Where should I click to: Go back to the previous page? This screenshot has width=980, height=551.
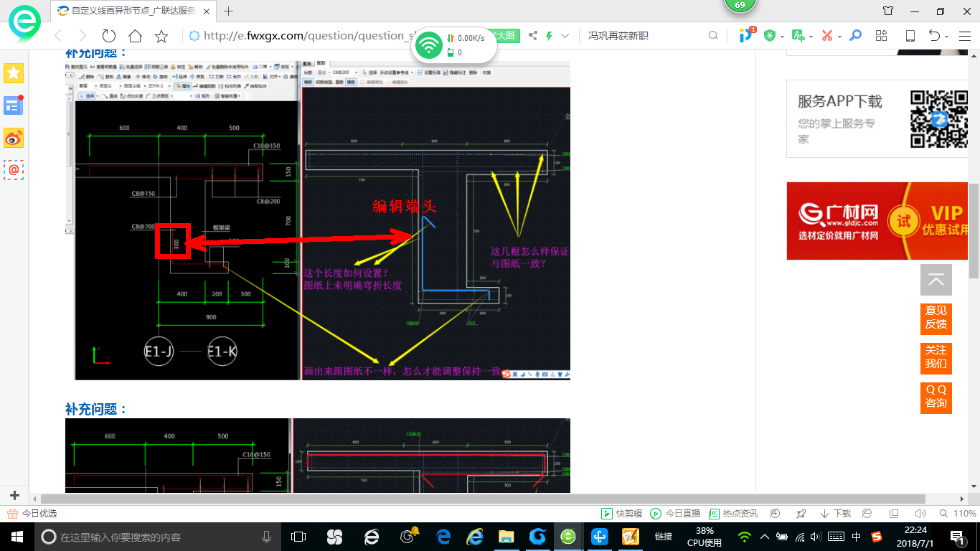pos(59,36)
